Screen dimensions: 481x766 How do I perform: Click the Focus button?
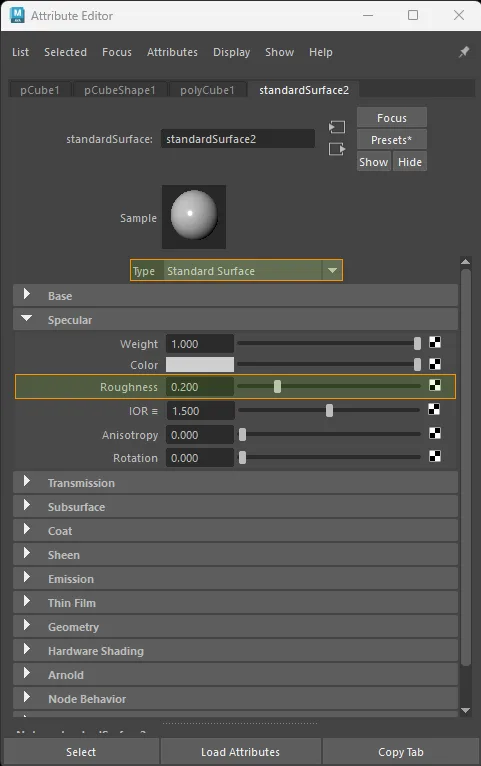[392, 118]
